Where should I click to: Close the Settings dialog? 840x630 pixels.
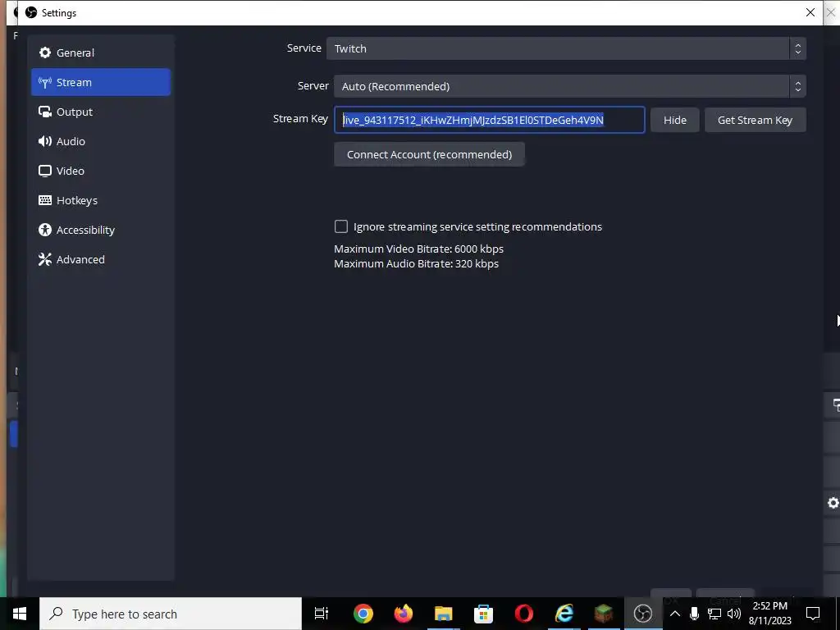click(x=810, y=12)
